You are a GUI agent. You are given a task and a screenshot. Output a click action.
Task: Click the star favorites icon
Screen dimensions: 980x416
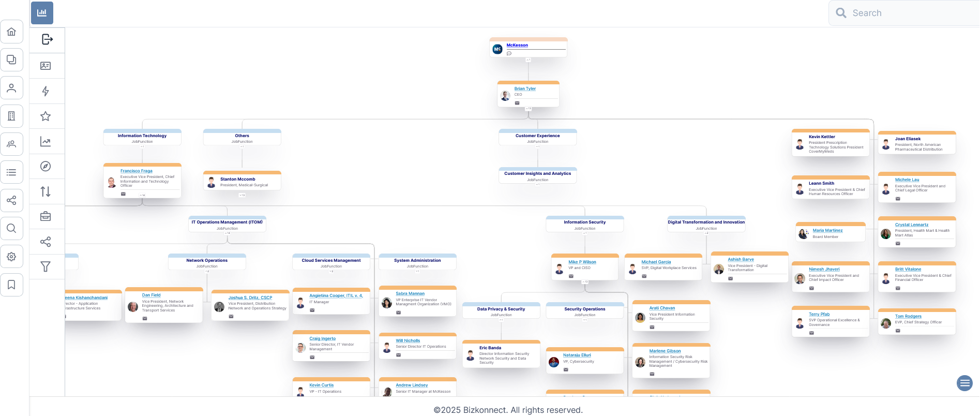[x=46, y=116]
